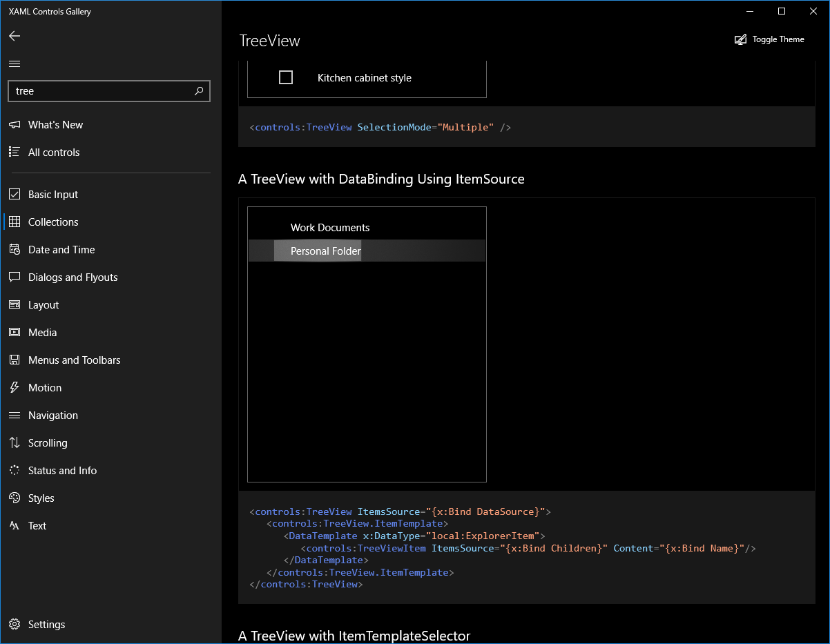The image size is (830, 644).
Task: Click the back navigation arrow
Action: pos(15,36)
